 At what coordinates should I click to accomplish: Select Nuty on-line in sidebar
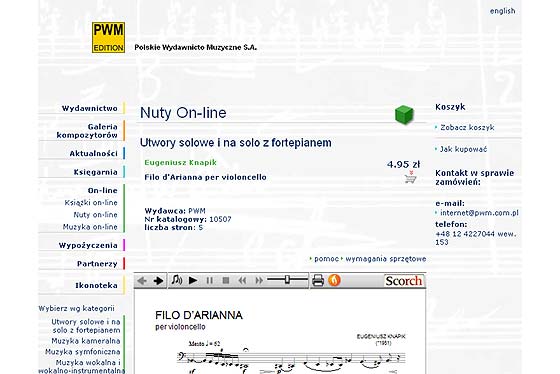click(95, 215)
